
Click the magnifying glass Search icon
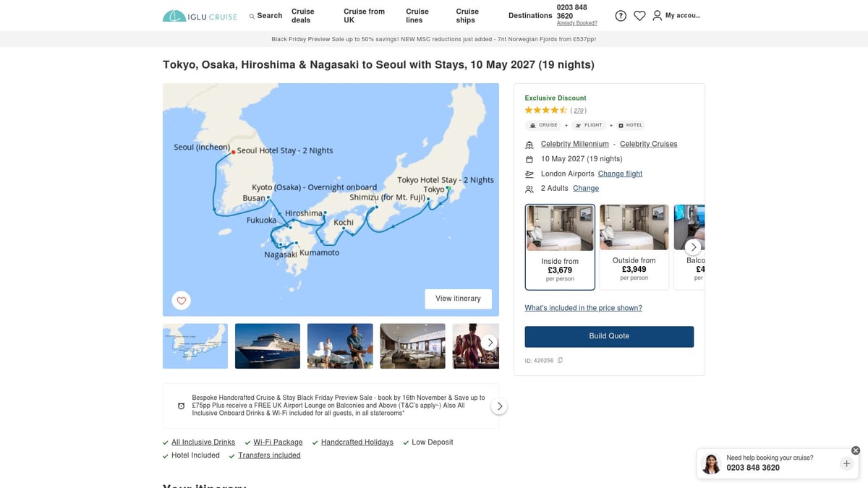coord(252,15)
